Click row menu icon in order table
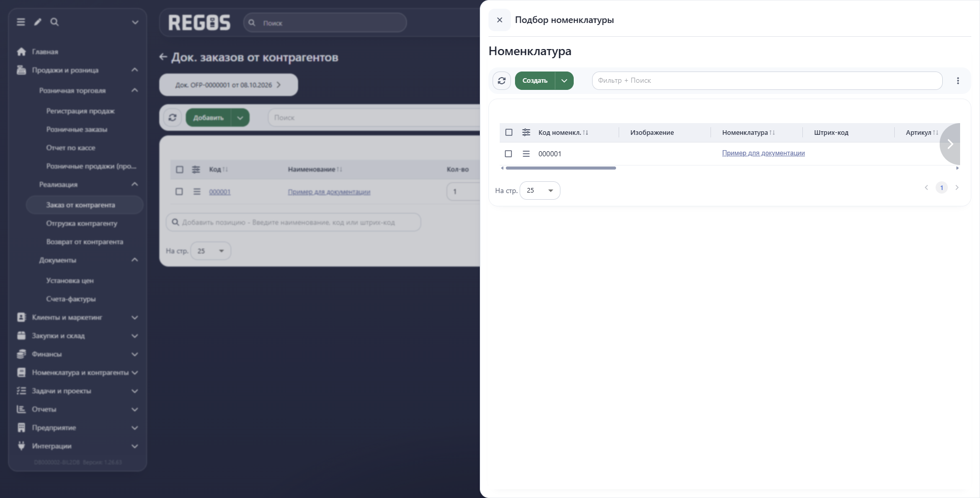The height and width of the screenshot is (498, 980). [x=197, y=192]
